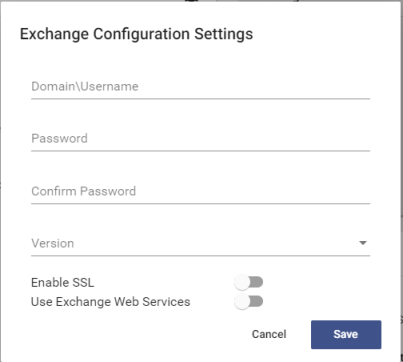The width and height of the screenshot is (403, 362).
Task: Click into the Password field
Action: (x=200, y=139)
